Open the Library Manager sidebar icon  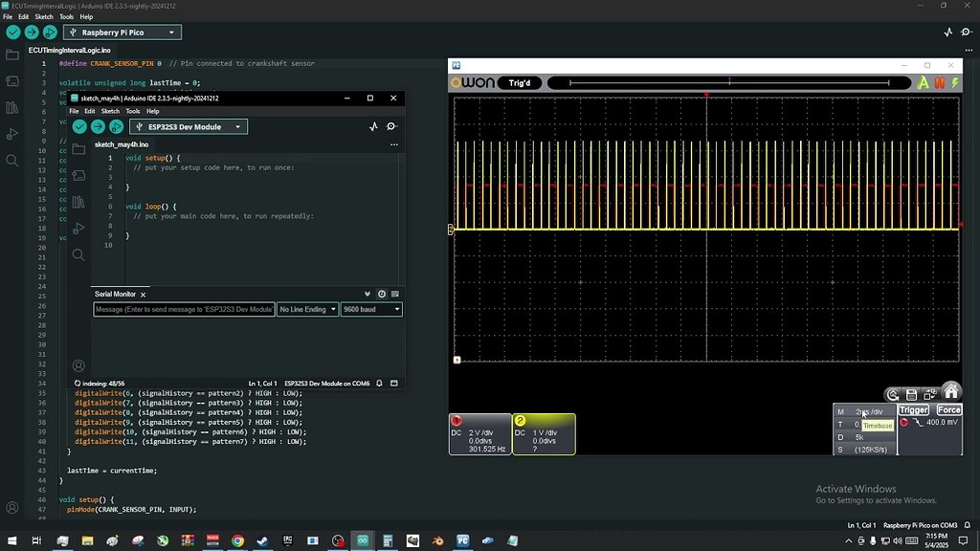pos(12,108)
